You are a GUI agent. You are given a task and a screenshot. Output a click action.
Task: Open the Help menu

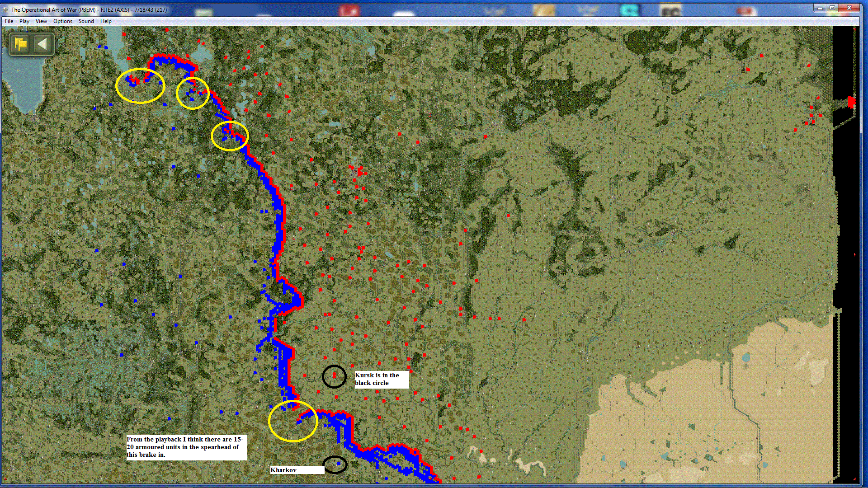106,21
